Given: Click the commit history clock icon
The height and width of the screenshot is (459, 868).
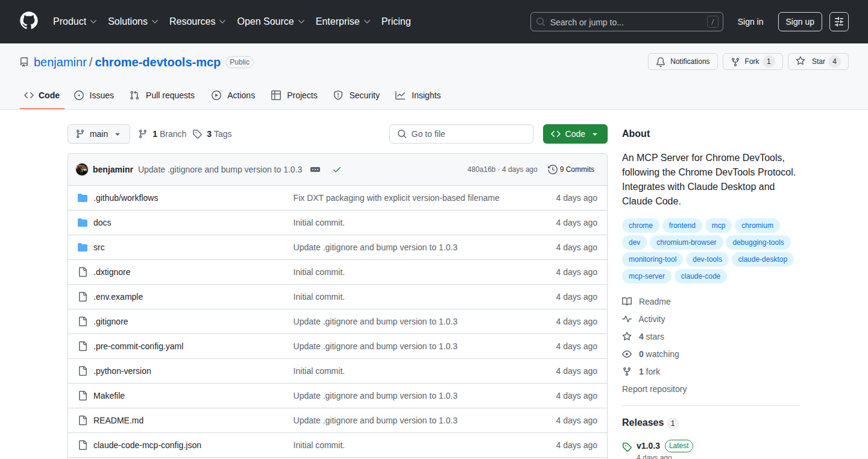Looking at the screenshot, I should [x=552, y=169].
